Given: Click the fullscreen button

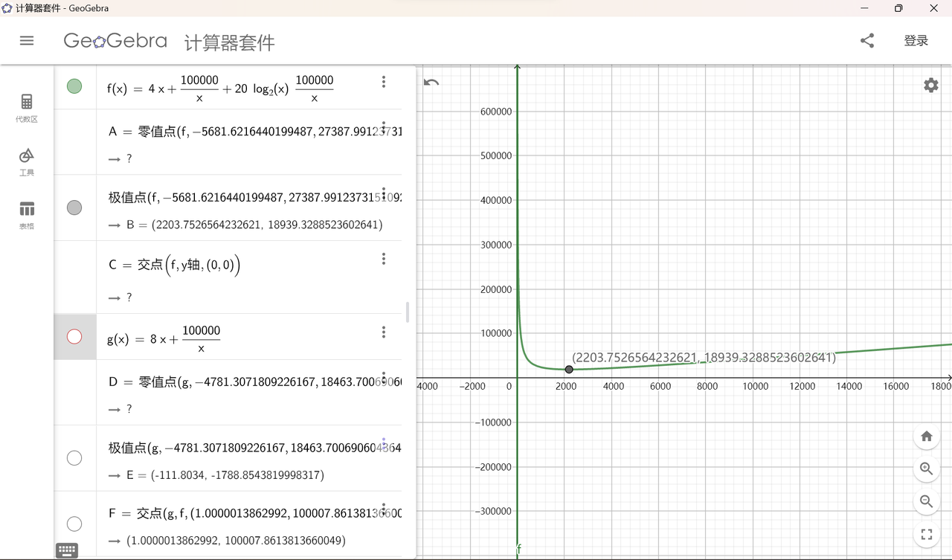Looking at the screenshot, I should pos(927,534).
